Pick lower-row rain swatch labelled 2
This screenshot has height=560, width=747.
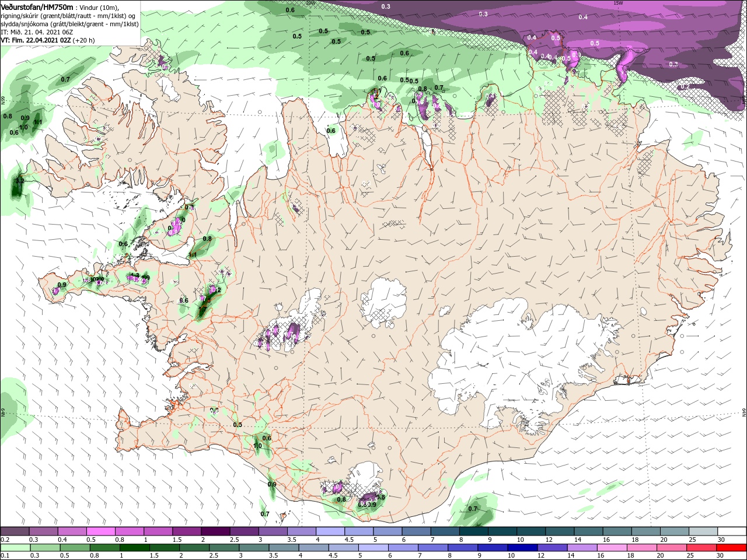click(194, 548)
